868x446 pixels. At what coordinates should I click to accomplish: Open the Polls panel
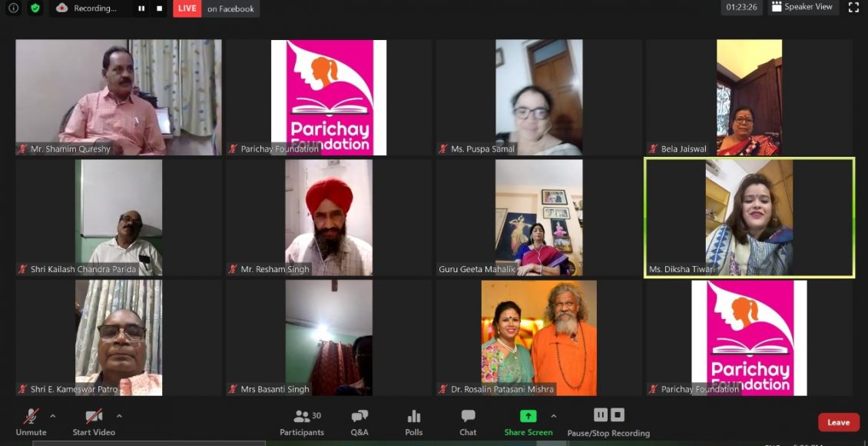click(414, 422)
